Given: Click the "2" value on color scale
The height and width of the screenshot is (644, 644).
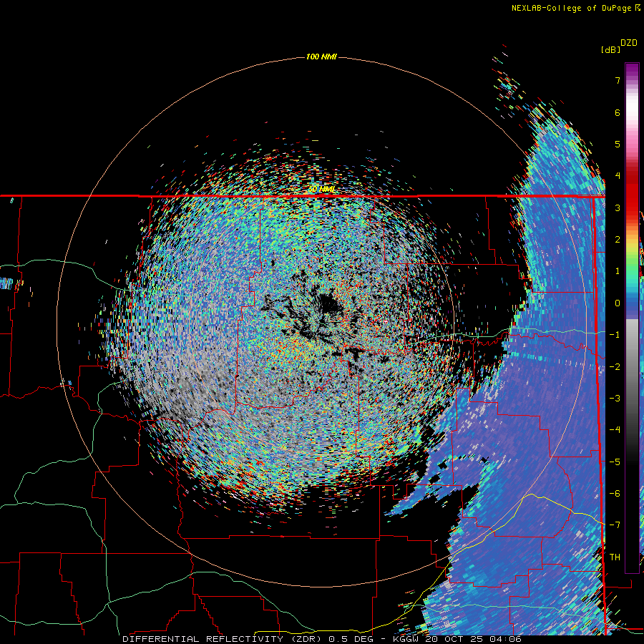Looking at the screenshot, I should pyautogui.click(x=618, y=240).
